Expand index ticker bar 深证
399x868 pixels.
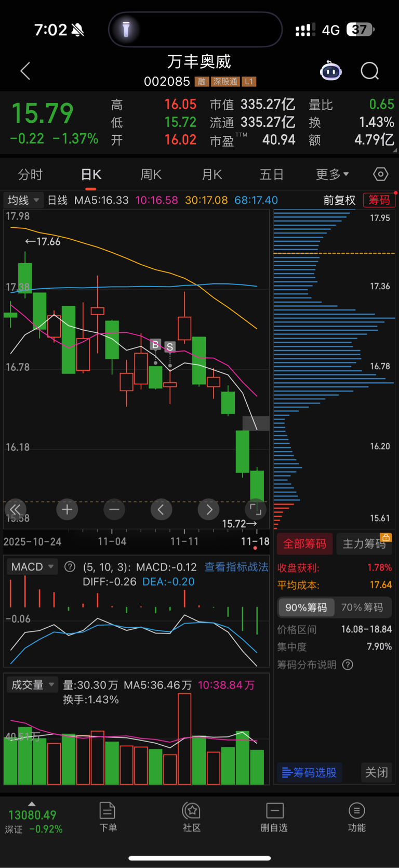point(32,804)
